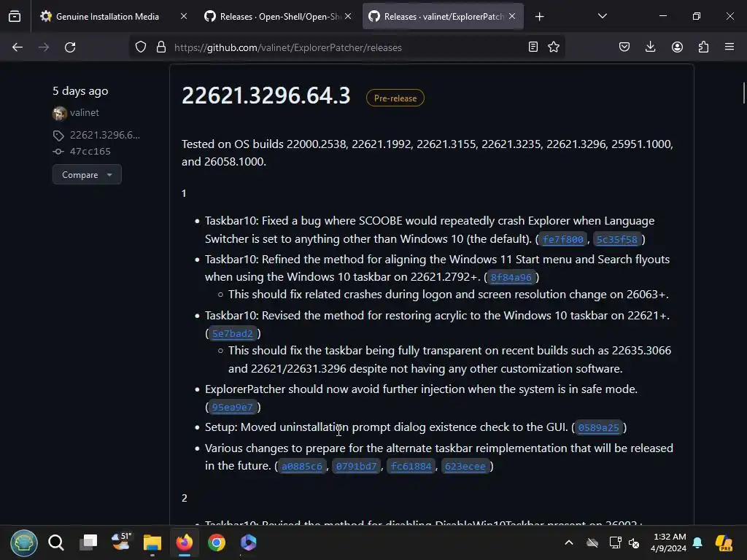Click the OneDrive cloud tray icon
747x560 pixels.
[x=592, y=542]
